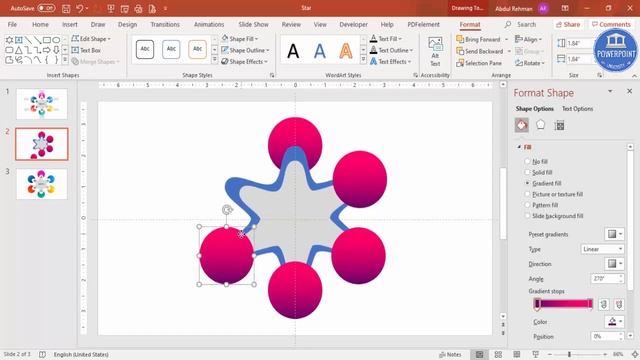Open the Slide Show tab

coord(253,24)
